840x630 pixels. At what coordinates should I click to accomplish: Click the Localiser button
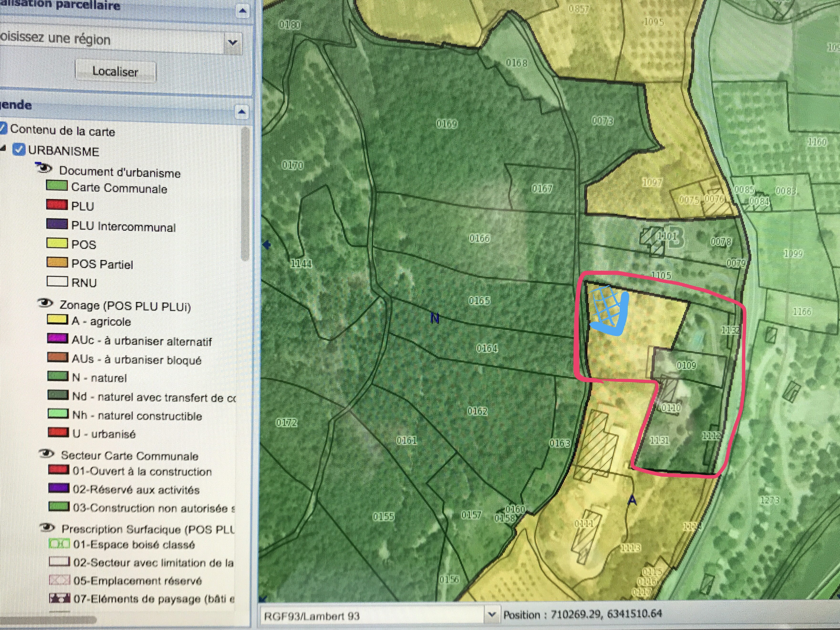click(x=115, y=71)
